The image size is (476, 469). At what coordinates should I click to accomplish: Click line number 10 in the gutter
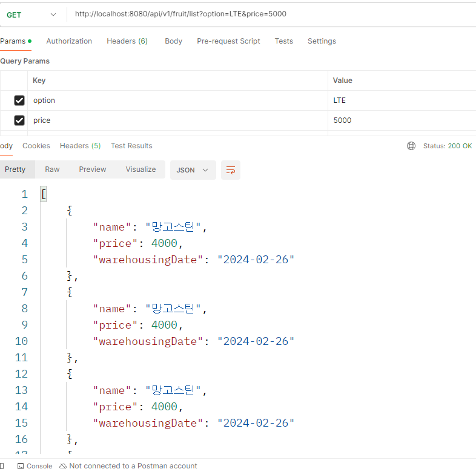[x=21, y=341]
